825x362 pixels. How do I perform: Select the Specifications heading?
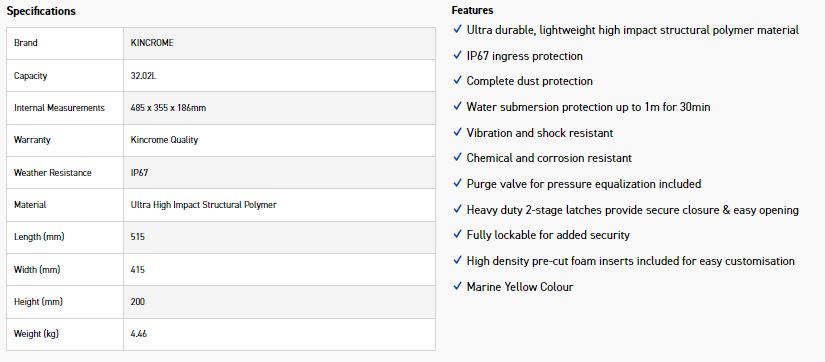[41, 11]
